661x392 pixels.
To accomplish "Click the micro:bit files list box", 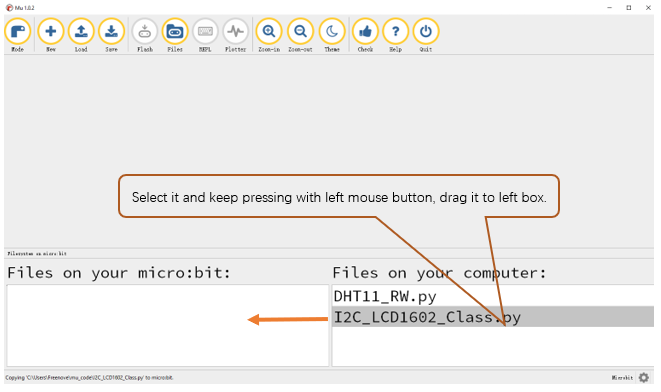I will point(168,325).
